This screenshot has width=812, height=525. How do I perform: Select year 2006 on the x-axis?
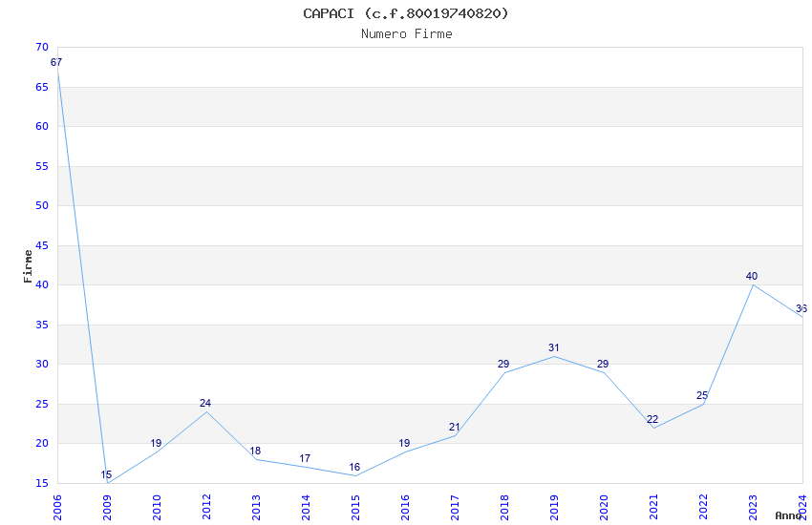57,507
